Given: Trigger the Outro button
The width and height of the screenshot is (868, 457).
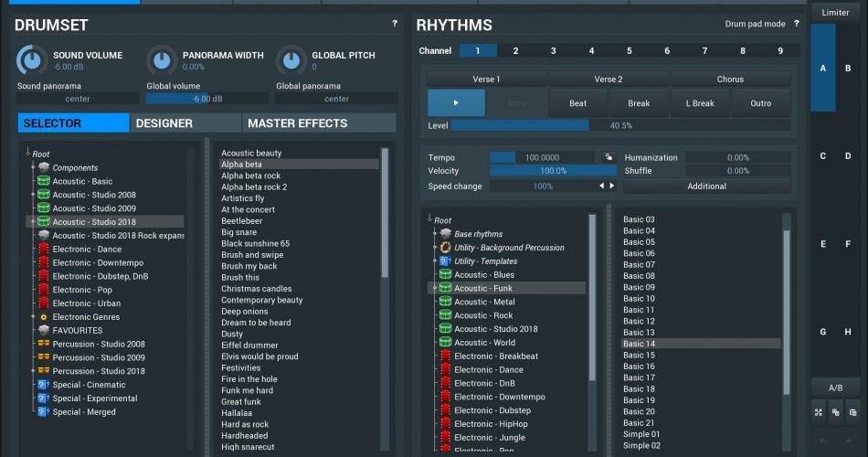Looking at the screenshot, I should tap(760, 103).
